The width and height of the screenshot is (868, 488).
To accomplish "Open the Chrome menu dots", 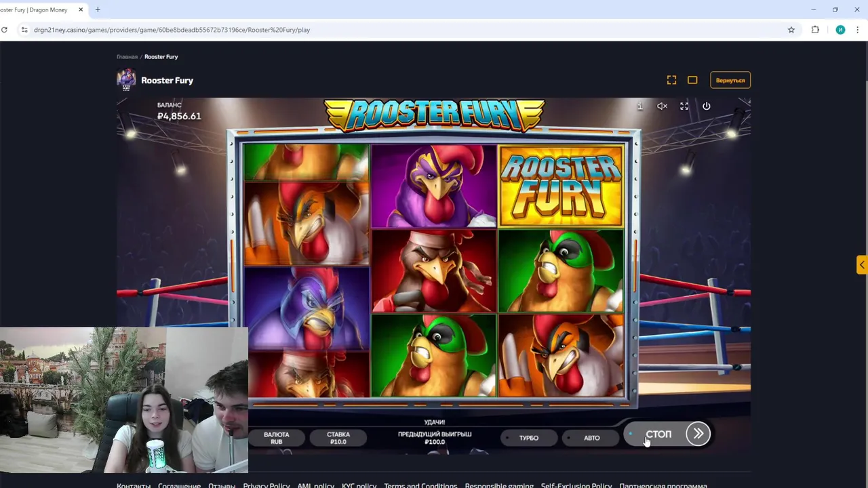I will (x=858, y=30).
